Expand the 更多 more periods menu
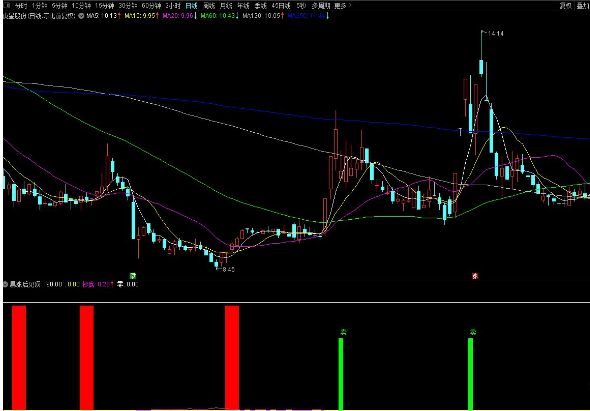Image resolution: width=590 pixels, height=411 pixels. pos(343,6)
